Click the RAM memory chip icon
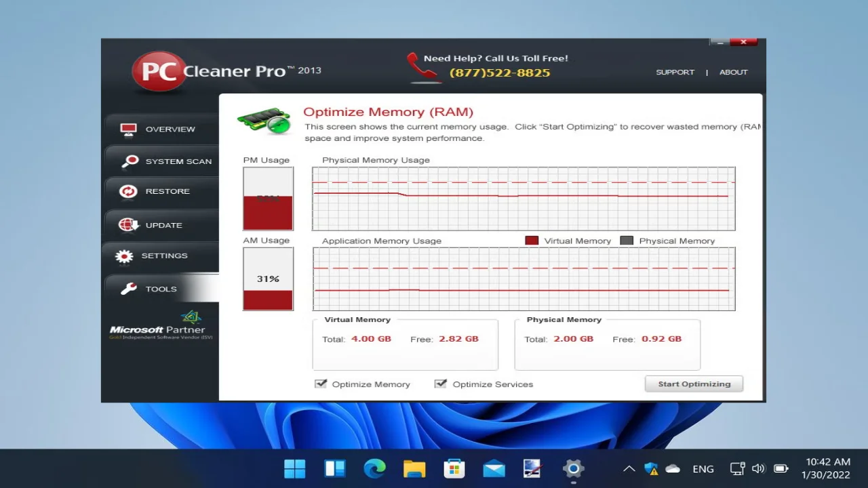This screenshot has width=868, height=488. pos(264,121)
